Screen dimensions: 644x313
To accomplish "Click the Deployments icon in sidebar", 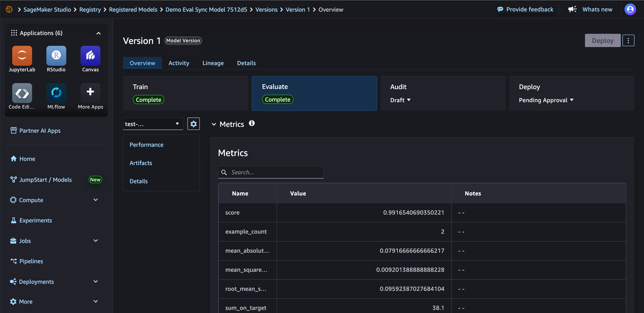I will coord(13,281).
